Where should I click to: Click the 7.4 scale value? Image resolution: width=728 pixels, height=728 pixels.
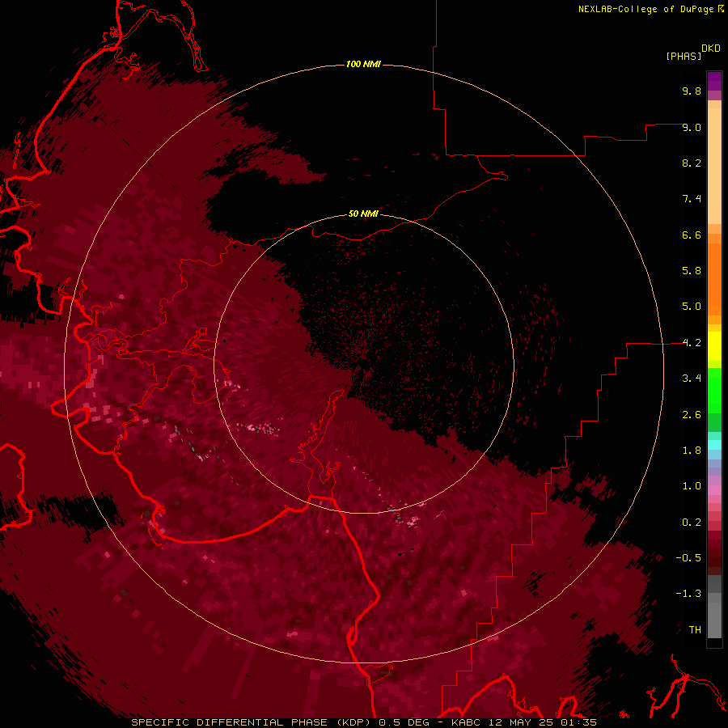(x=692, y=199)
